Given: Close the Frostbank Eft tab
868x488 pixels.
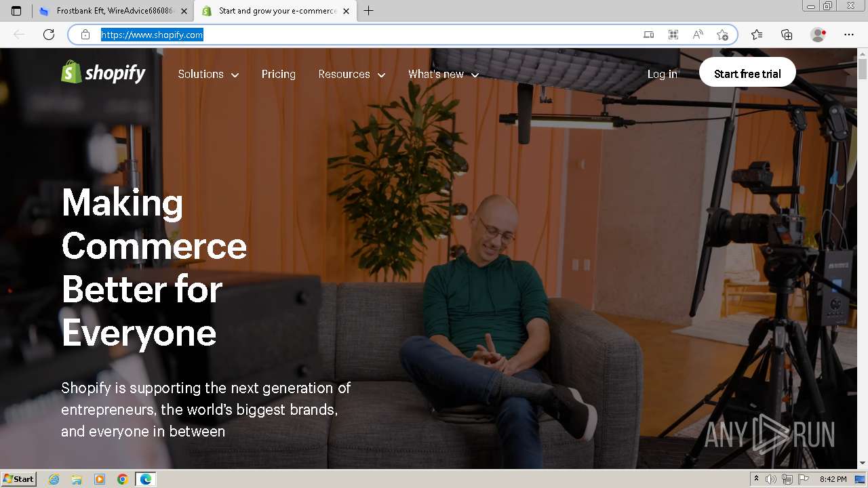Looking at the screenshot, I should pos(184,11).
